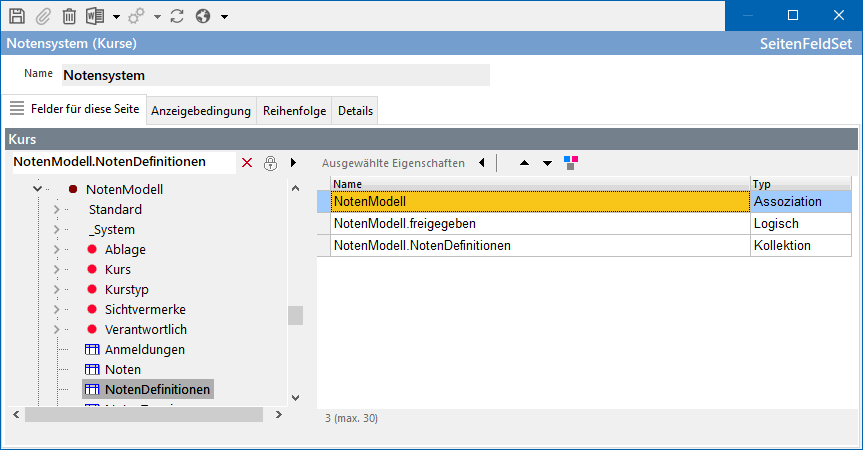Viewport: 863px width, 450px height.
Task: Collapse the NotenModell tree node
Action: pos(38,189)
